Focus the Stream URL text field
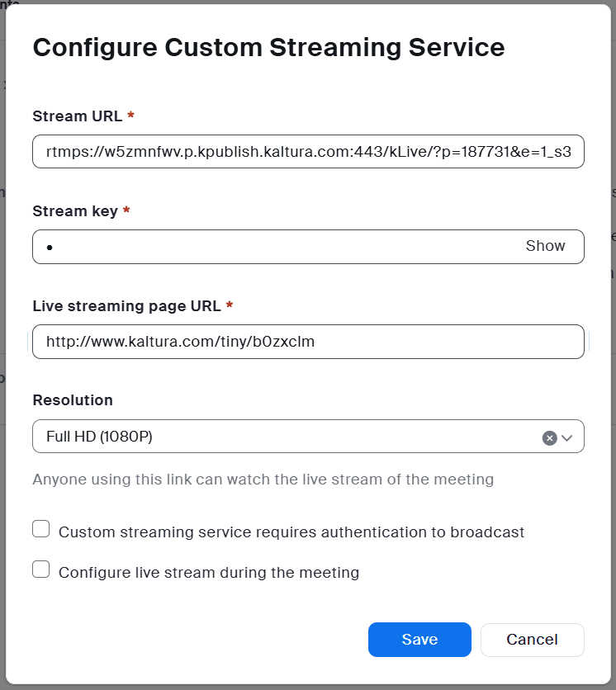This screenshot has width=616, height=690. [x=308, y=152]
